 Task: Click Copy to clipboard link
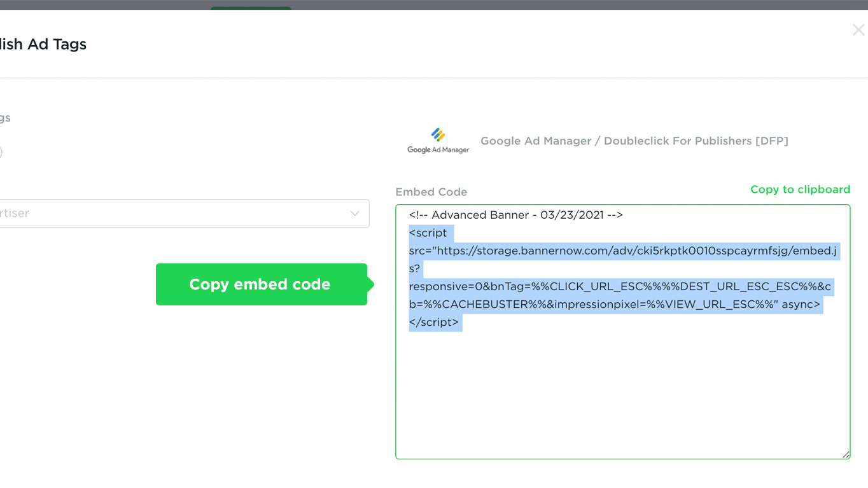(x=800, y=190)
